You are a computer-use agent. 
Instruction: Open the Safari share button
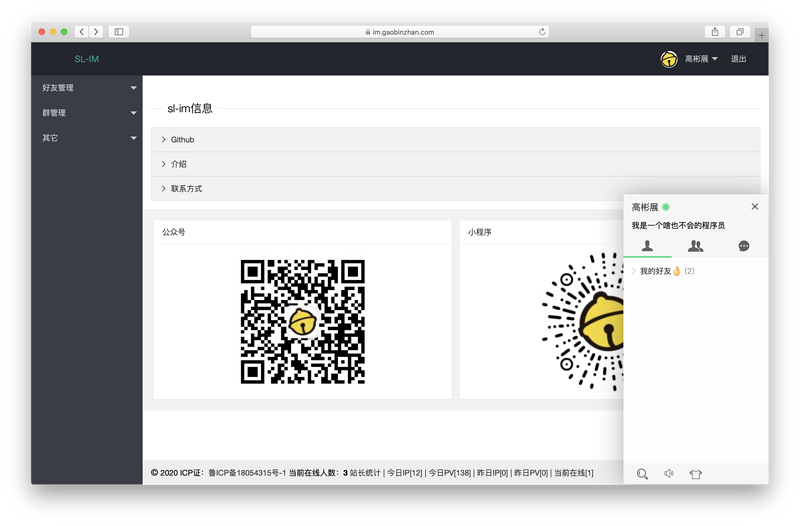click(x=715, y=32)
